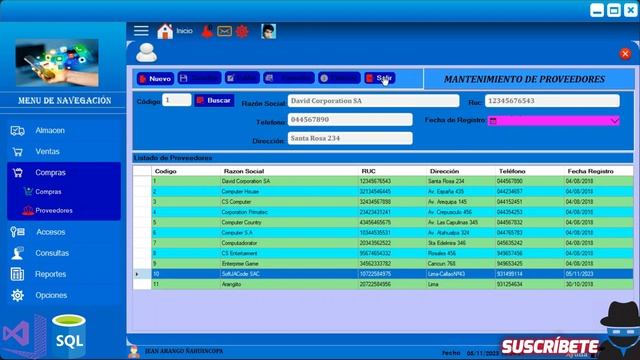
Task: Open the Fecha de Registro date dropdown arrow
Action: (614, 120)
